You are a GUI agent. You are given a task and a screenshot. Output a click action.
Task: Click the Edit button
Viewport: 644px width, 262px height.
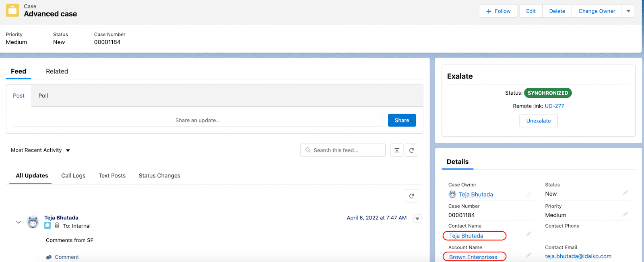pyautogui.click(x=531, y=11)
